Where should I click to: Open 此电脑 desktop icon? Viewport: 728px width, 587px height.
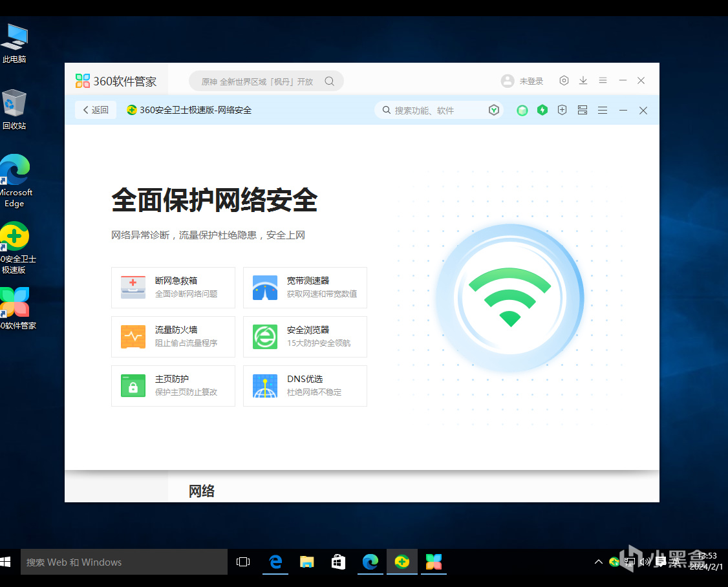(14, 44)
